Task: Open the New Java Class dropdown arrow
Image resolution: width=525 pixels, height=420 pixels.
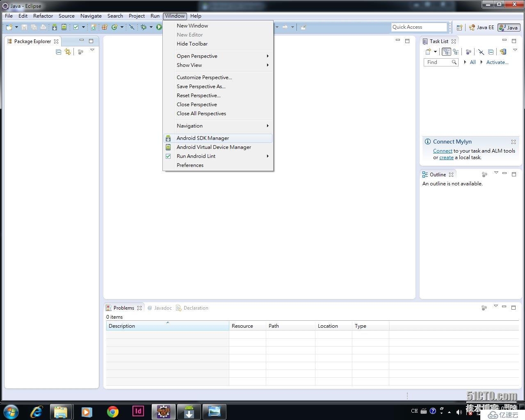Action: tap(122, 27)
